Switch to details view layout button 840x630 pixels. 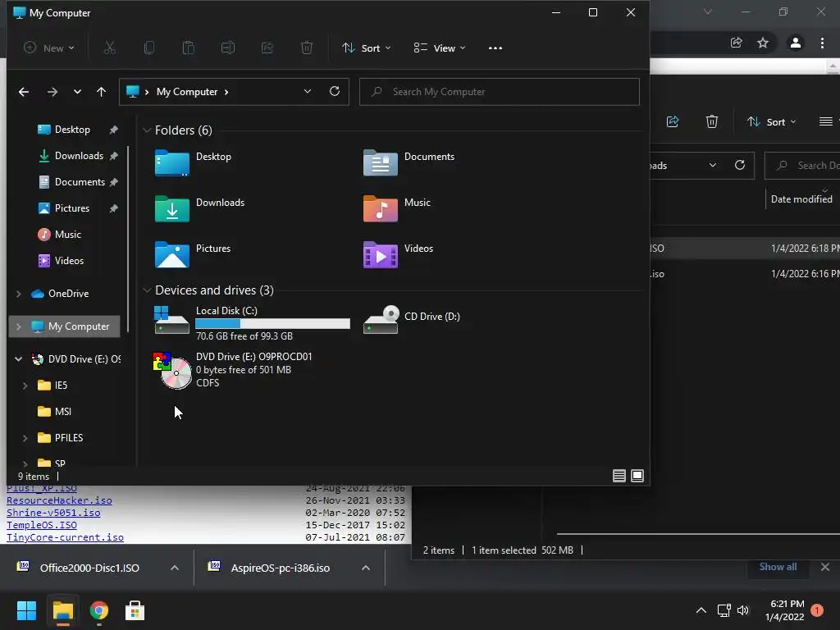(619, 476)
